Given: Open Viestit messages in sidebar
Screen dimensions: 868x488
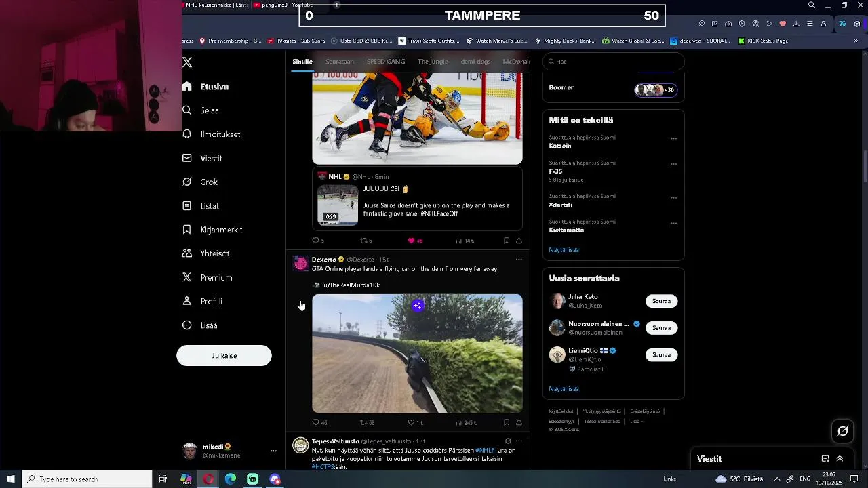Looking at the screenshot, I should (202, 158).
